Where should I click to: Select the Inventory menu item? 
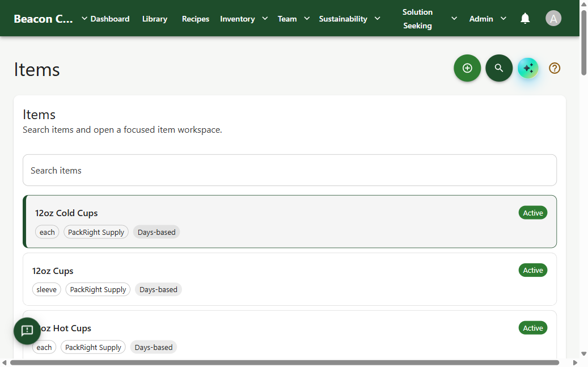click(x=238, y=19)
